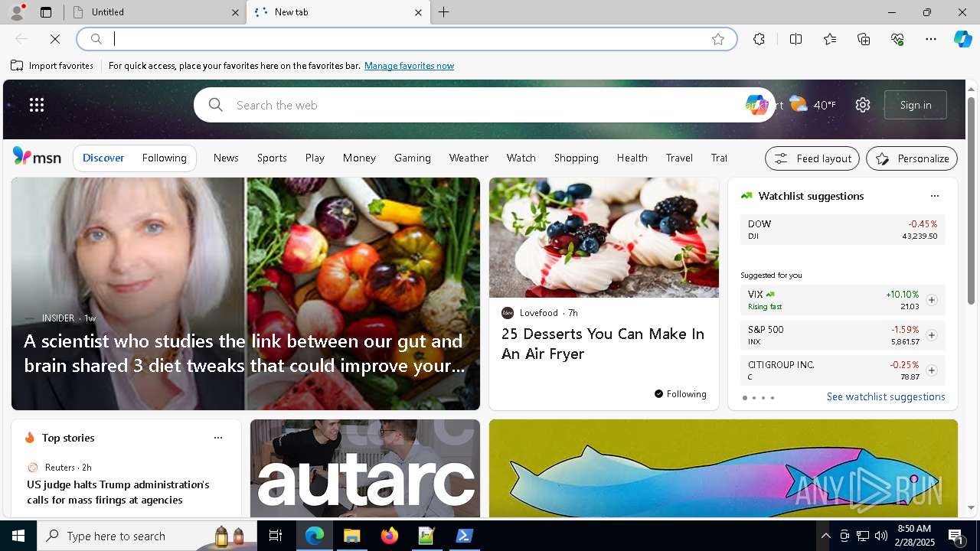980x551 pixels.
Task: Open the Weather category
Action: tap(469, 158)
